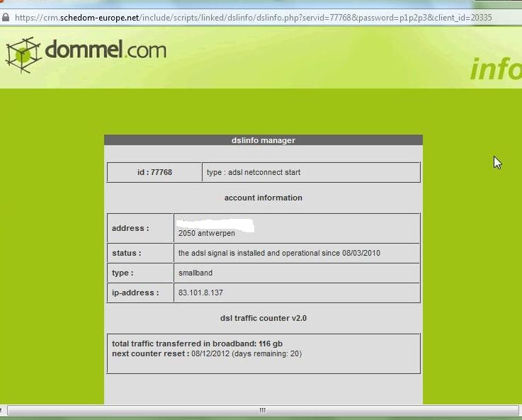The width and height of the screenshot is (522, 420).
Task: Select the URL in the address bar
Action: [254, 18]
